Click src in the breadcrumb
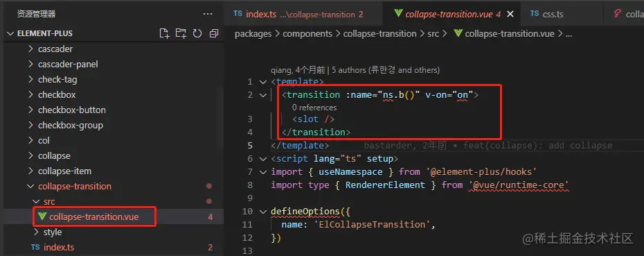Screen dimensions: 644x256 [x=433, y=34]
